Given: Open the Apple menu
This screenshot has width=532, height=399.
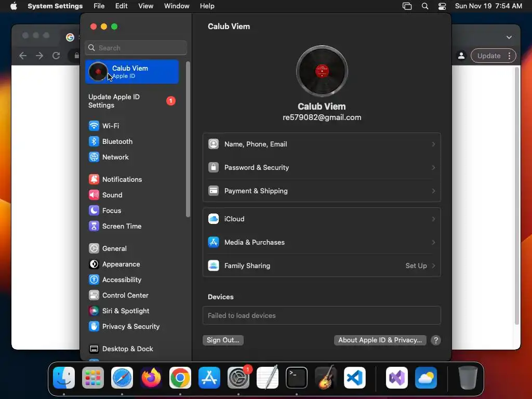Looking at the screenshot, I should pos(14,6).
